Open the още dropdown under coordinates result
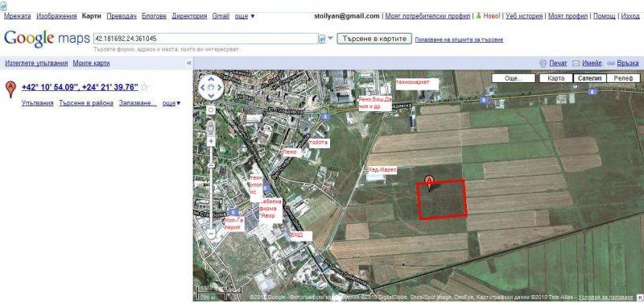Screen dimensions: 644x303 pos(171,103)
